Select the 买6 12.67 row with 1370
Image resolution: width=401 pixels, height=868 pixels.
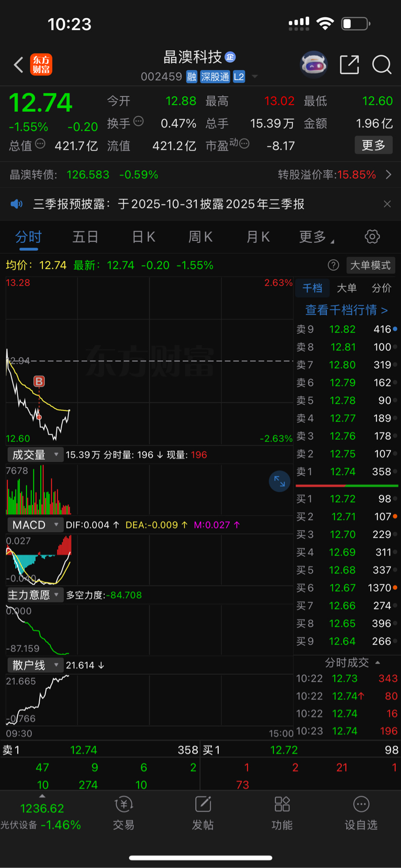[x=347, y=588]
